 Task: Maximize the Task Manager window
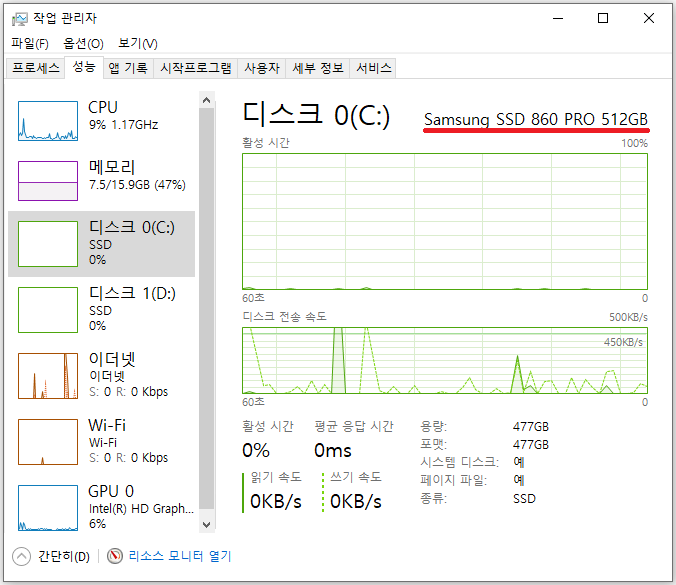[x=603, y=19]
